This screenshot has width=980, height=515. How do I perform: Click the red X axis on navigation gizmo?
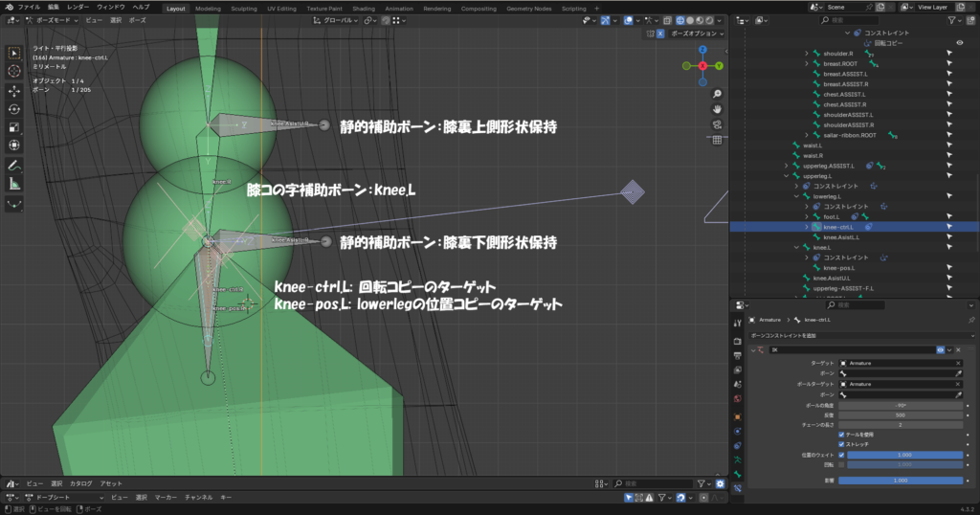[x=702, y=65]
